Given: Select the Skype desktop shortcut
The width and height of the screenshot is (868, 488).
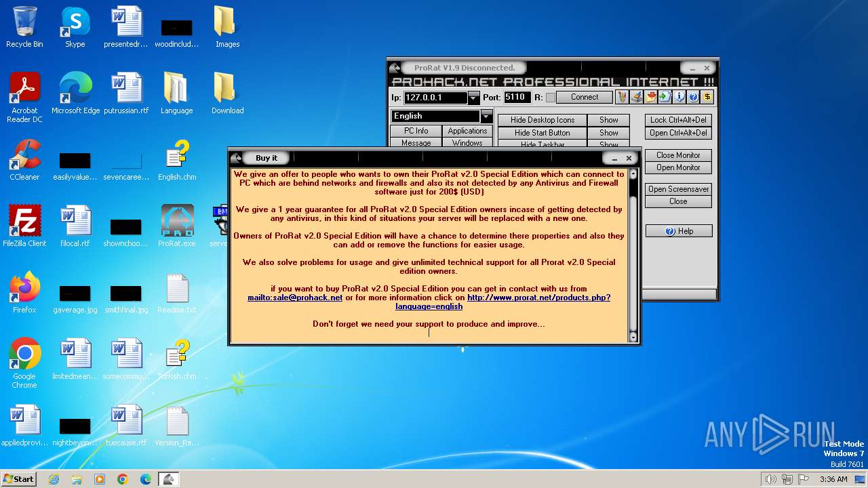Looking at the screenshot, I should (75, 27).
